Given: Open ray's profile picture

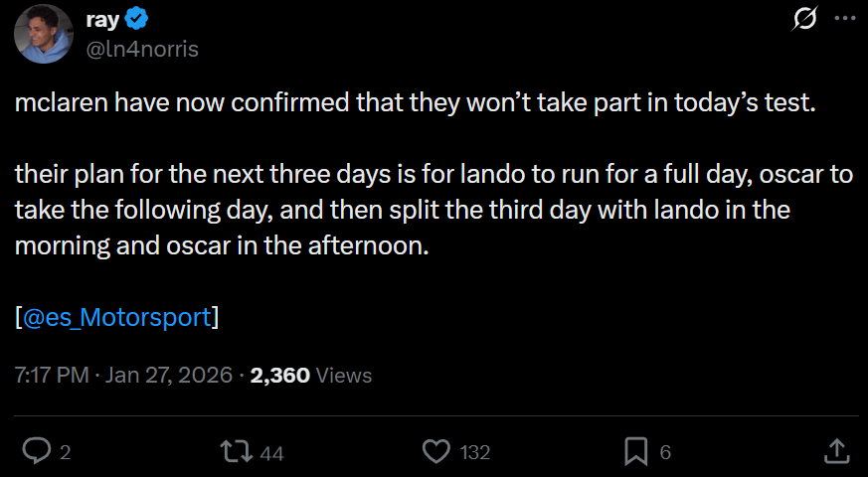Looking at the screenshot, I should (43, 34).
